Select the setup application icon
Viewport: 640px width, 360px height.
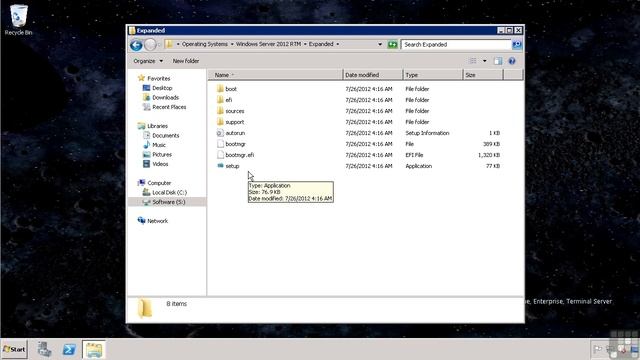click(x=220, y=166)
